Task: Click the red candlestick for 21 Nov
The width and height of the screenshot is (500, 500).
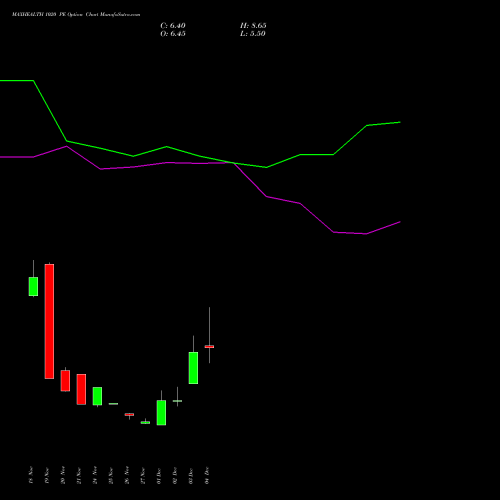Action: point(81,389)
